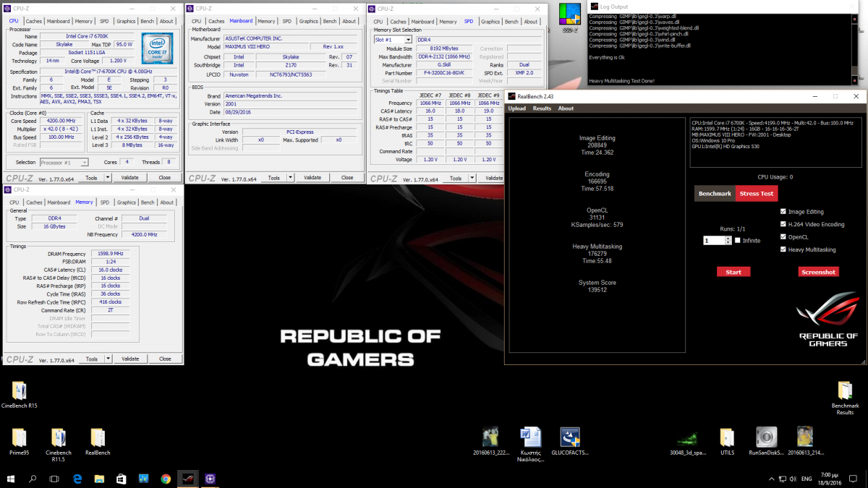Click Close button in CPU-Z Mainboard window
This screenshot has width=868, height=488.
click(347, 177)
